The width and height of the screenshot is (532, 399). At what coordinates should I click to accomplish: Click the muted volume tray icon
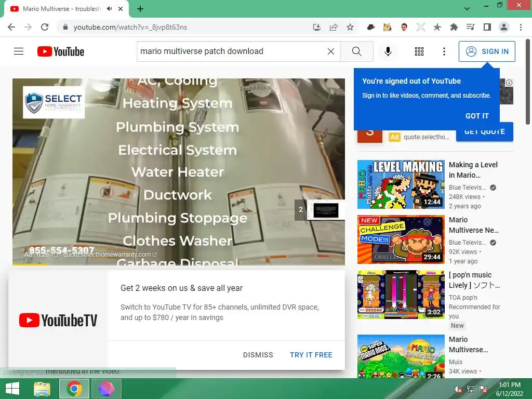[x=458, y=389]
